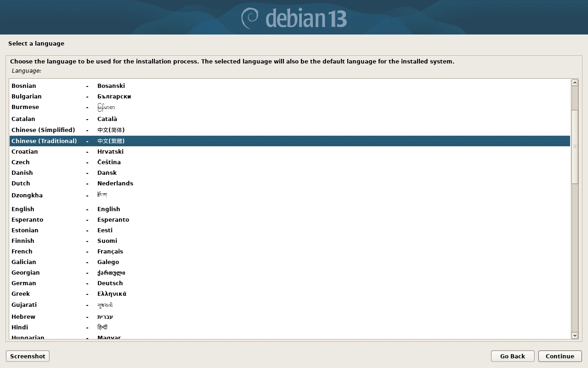Pick Greek from the language list
588x368 pixels.
tap(21, 293)
